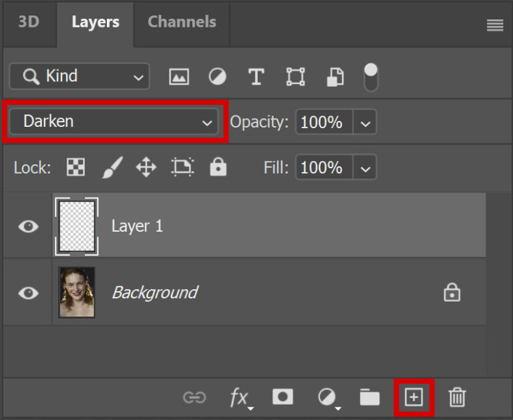Click the Lock all padlock icon
This screenshot has height=420, width=513.
[218, 168]
